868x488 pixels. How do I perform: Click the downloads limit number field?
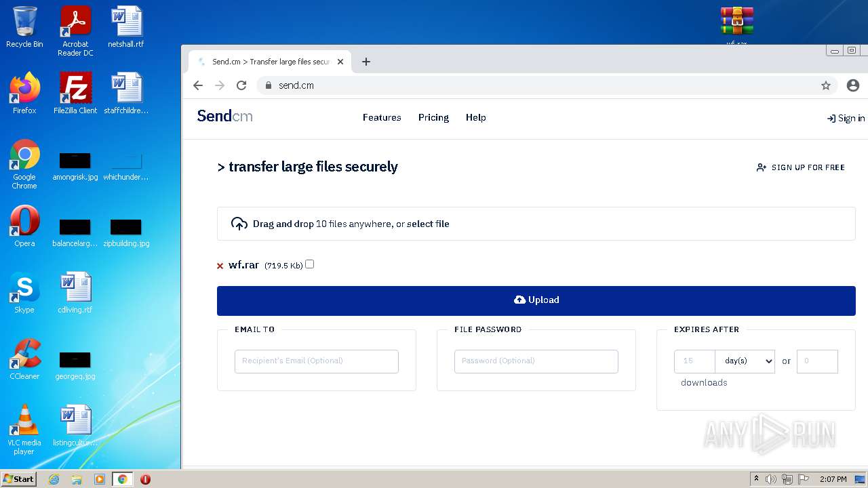[x=817, y=361]
